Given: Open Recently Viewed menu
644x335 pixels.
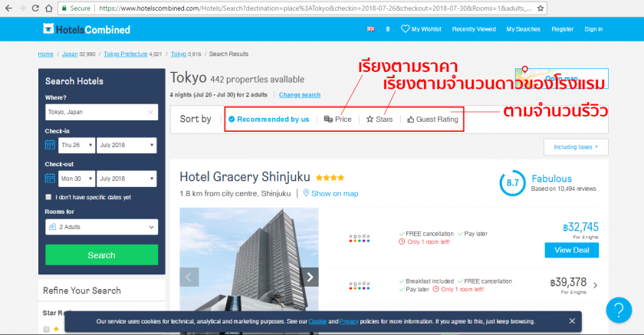Looking at the screenshot, I should click(x=474, y=29).
